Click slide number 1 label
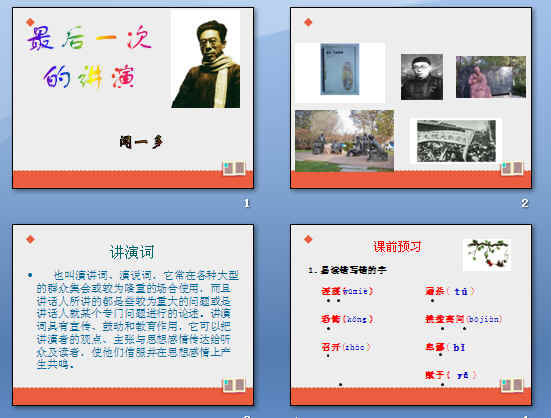The height and width of the screenshot is (418, 551). pyautogui.click(x=247, y=203)
